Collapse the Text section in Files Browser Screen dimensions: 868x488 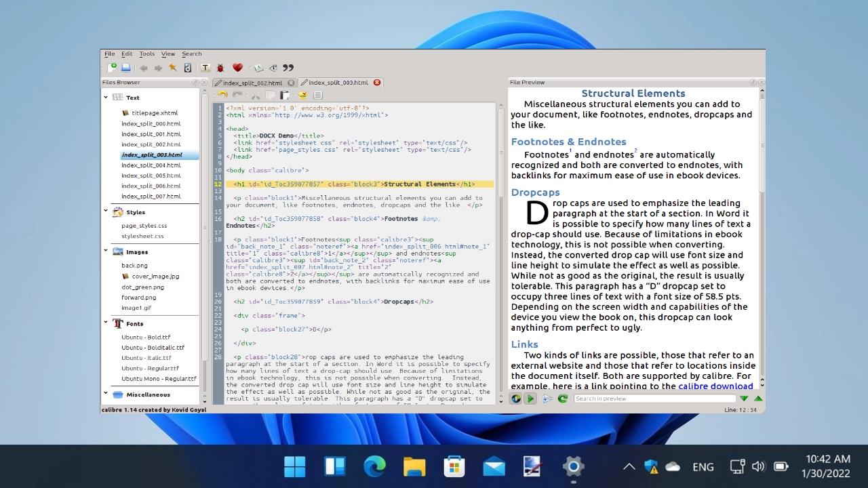(x=106, y=98)
